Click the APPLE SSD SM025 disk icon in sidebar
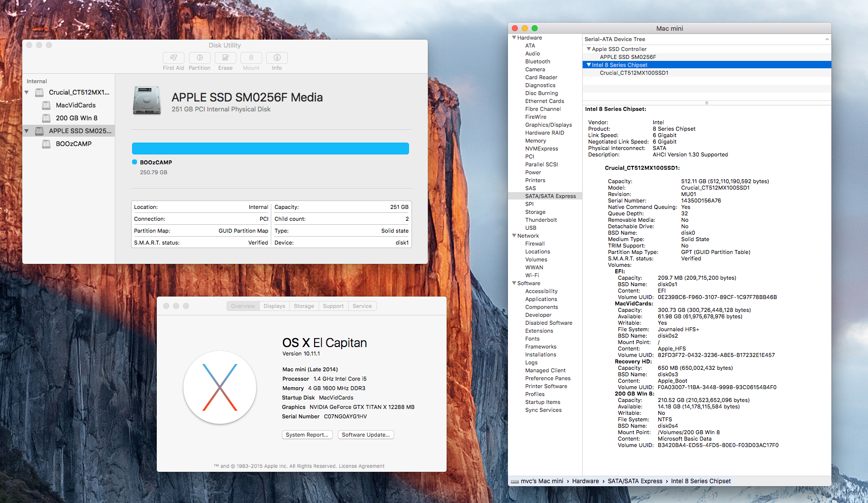The image size is (868, 503). 40,131
